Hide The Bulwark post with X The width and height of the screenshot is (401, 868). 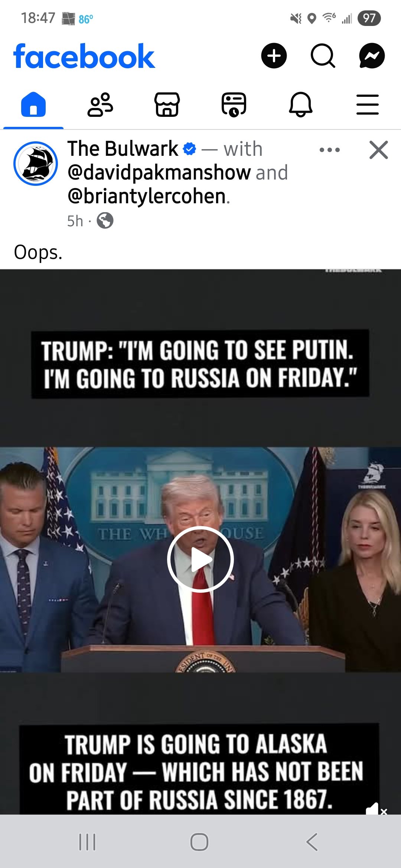[x=379, y=150]
